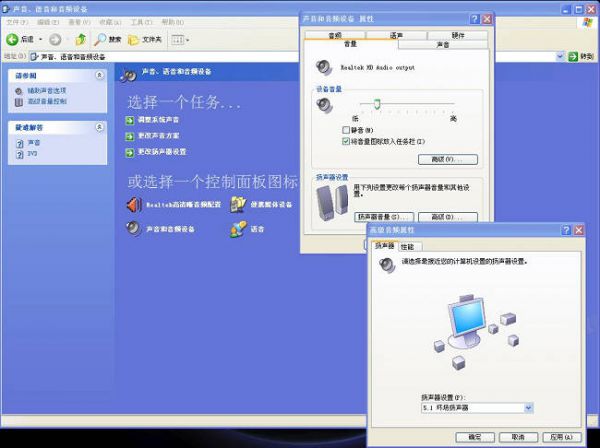Open the 文件(F) menu
This screenshot has height=448, width=600.
tap(17, 22)
